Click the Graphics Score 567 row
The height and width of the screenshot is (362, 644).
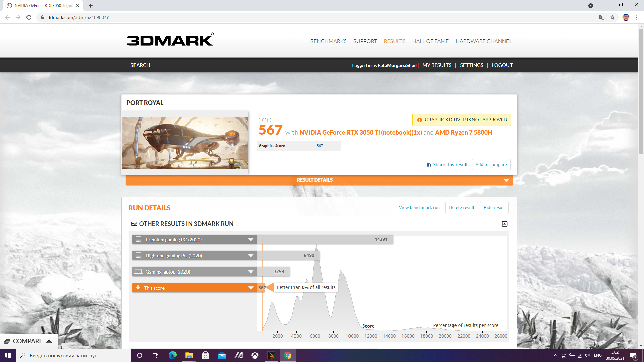tap(299, 146)
